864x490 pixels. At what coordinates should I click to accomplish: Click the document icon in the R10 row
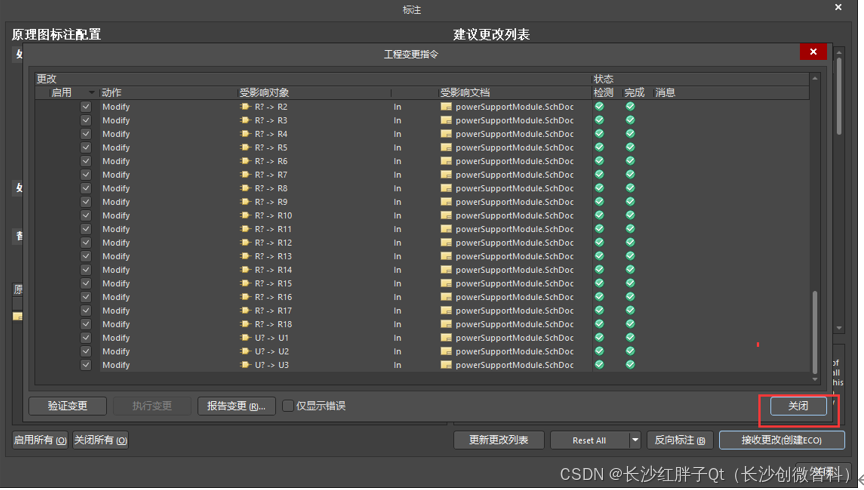(x=446, y=215)
